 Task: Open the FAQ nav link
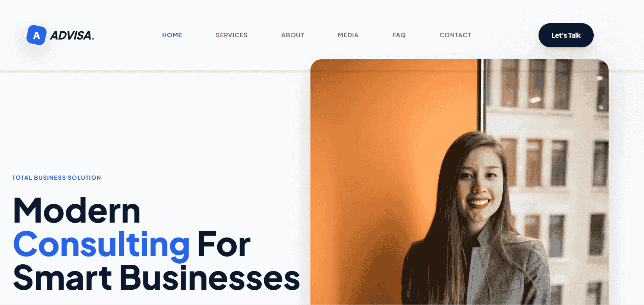click(x=399, y=35)
